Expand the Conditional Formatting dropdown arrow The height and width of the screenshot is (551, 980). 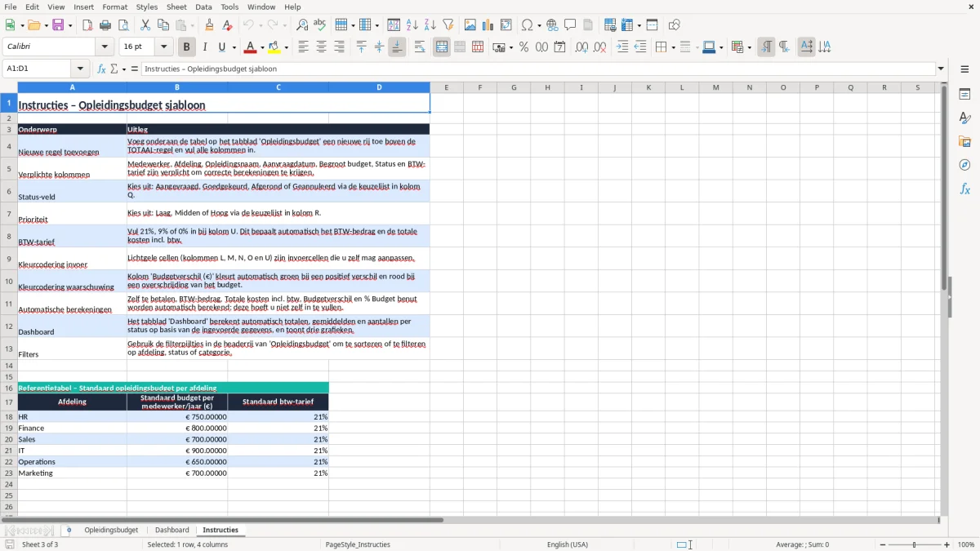coord(749,47)
